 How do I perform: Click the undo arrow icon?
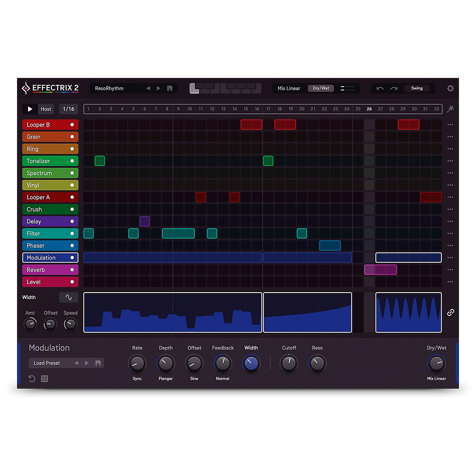coord(380,88)
